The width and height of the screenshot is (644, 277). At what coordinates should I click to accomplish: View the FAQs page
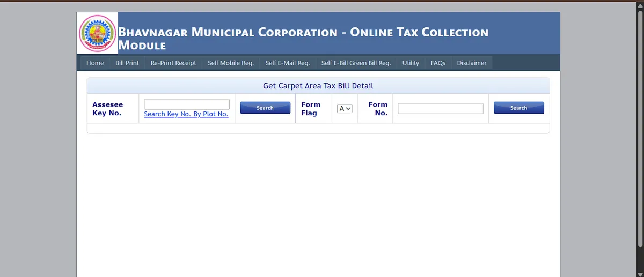point(438,63)
